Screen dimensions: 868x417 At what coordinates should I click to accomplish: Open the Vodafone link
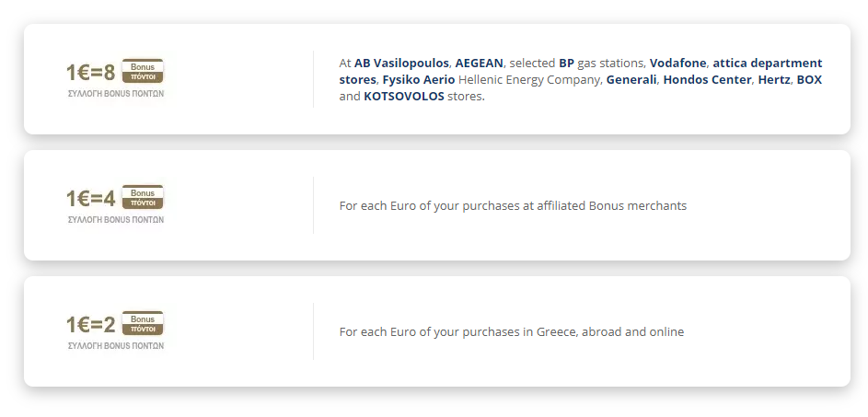[678, 63]
